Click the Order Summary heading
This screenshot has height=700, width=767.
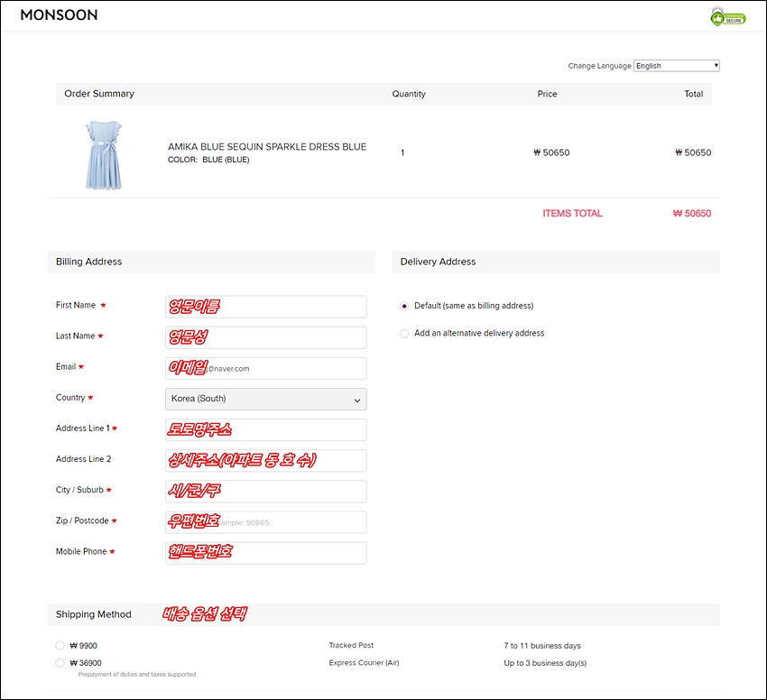tap(99, 94)
